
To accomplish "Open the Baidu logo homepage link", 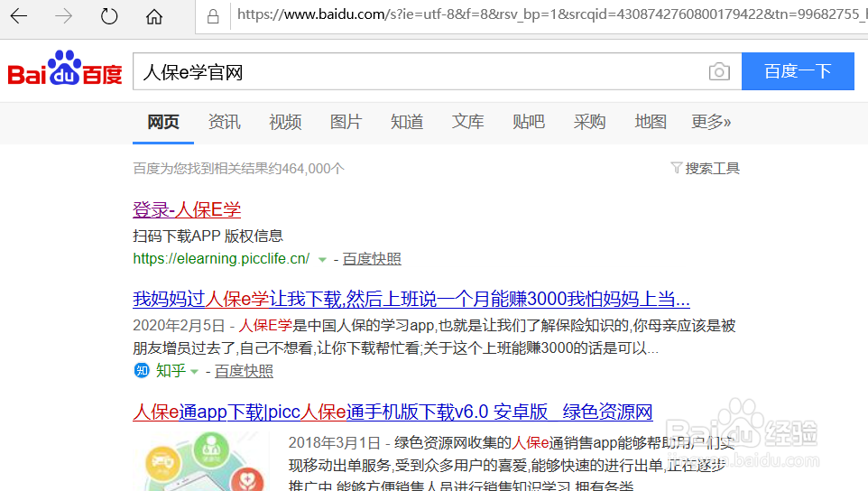I will 65,68.
